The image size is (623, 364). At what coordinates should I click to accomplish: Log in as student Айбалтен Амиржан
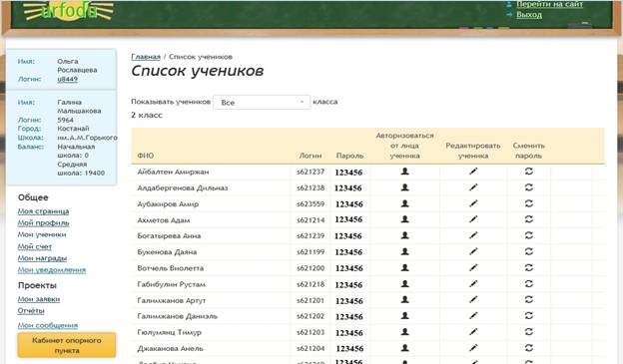(404, 172)
